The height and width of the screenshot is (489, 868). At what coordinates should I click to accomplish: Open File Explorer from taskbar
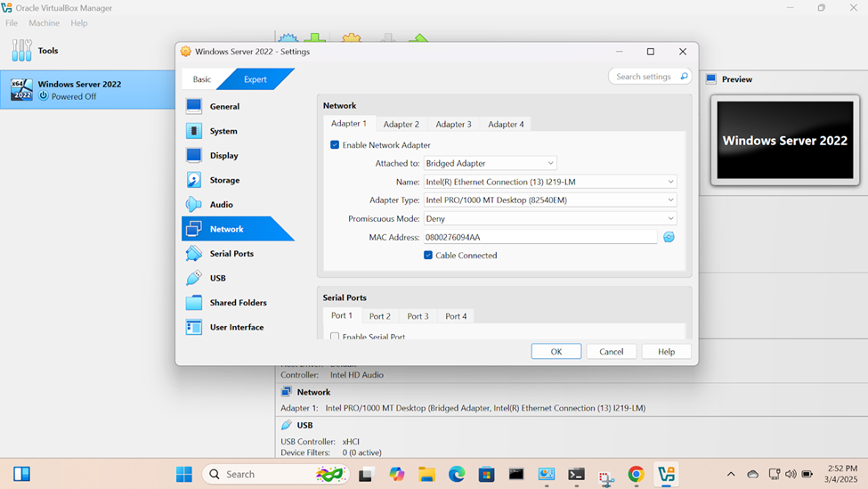426,474
